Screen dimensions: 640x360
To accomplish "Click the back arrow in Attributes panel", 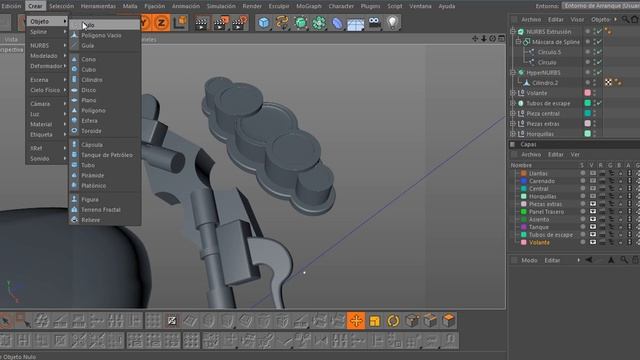I will (x=589, y=260).
